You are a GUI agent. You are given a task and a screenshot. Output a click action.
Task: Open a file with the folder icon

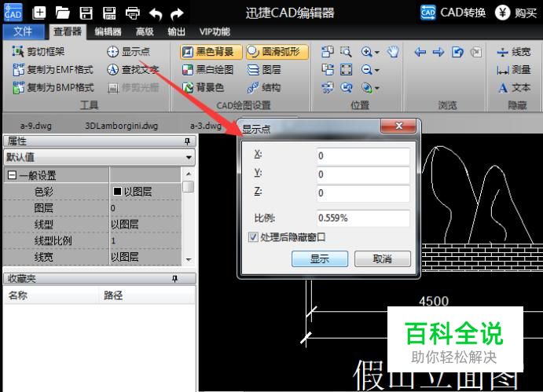coord(63,13)
